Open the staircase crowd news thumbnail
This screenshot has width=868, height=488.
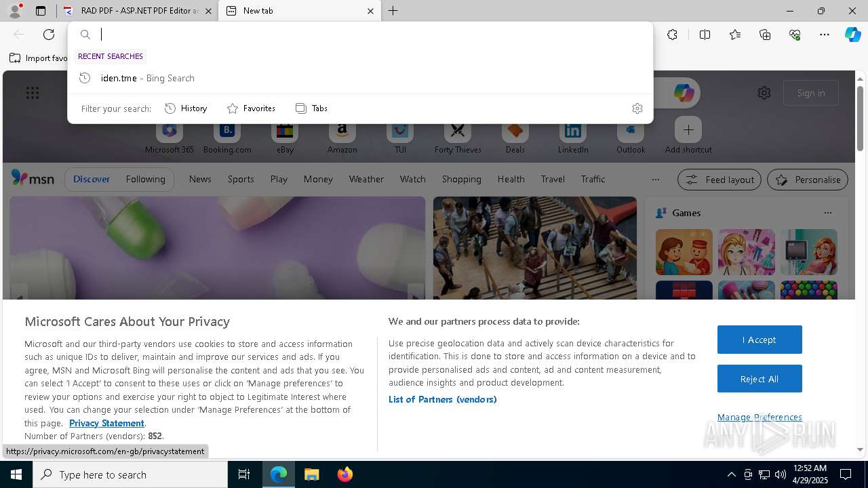[x=534, y=247]
